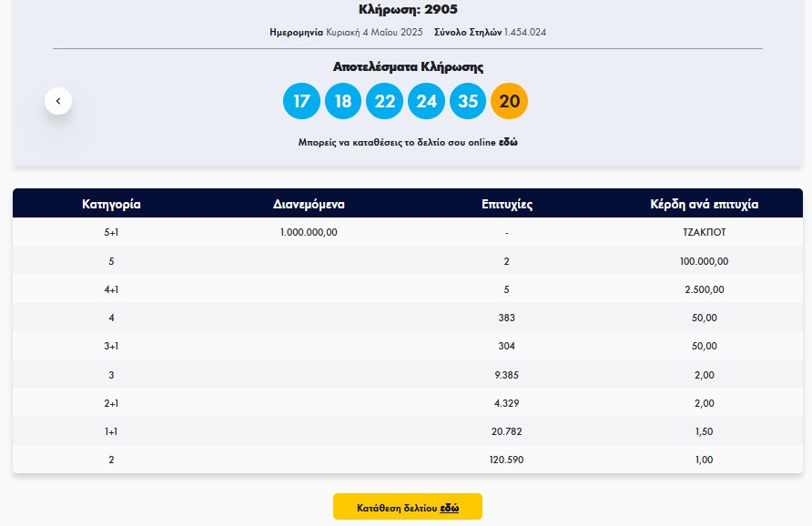812x526 pixels.
Task: Click the 'Διανεμόμενα' column header
Action: click(309, 204)
